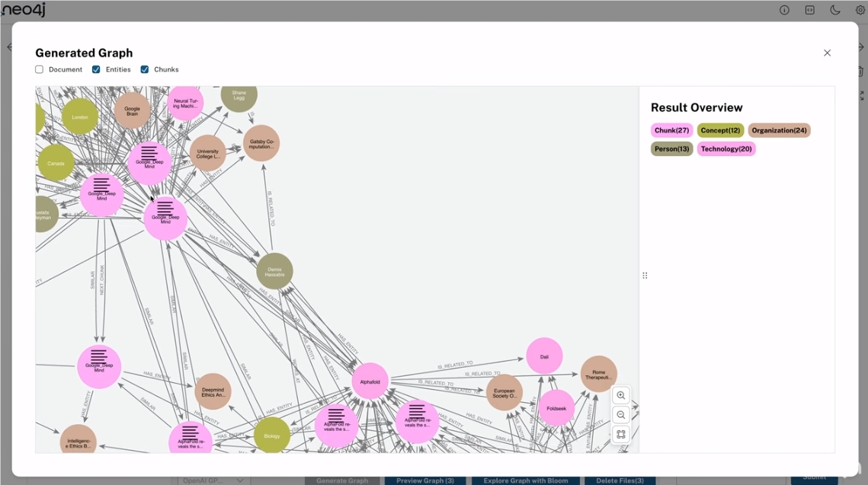Fit the graph to the view

pos(621,434)
